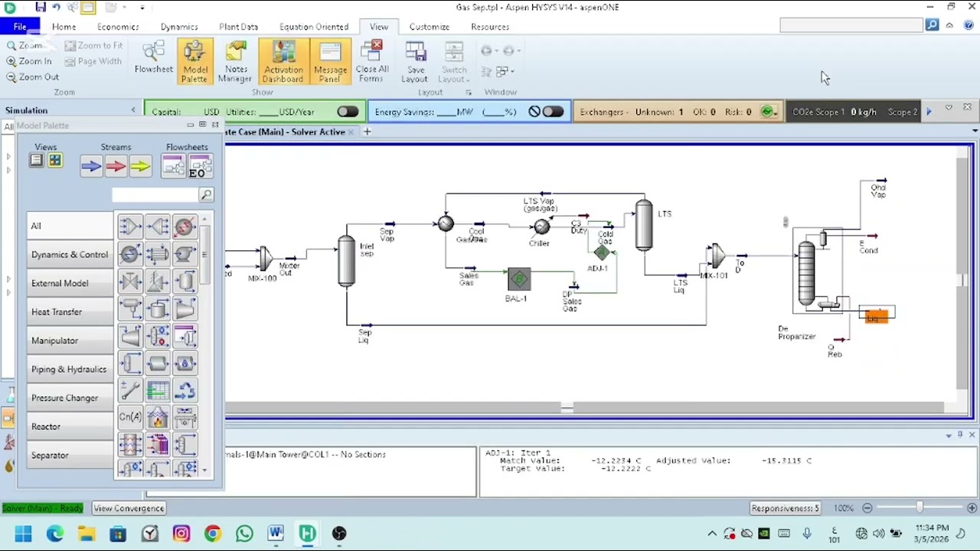
Task: Click Zoom Out in the Zoom group
Action: coord(32,77)
